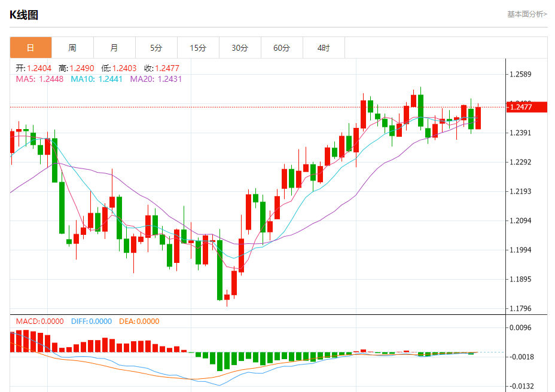Click the -0.0132 MACD axis label
Image resolution: width=555 pixels, height=392 pixels.
(520, 387)
